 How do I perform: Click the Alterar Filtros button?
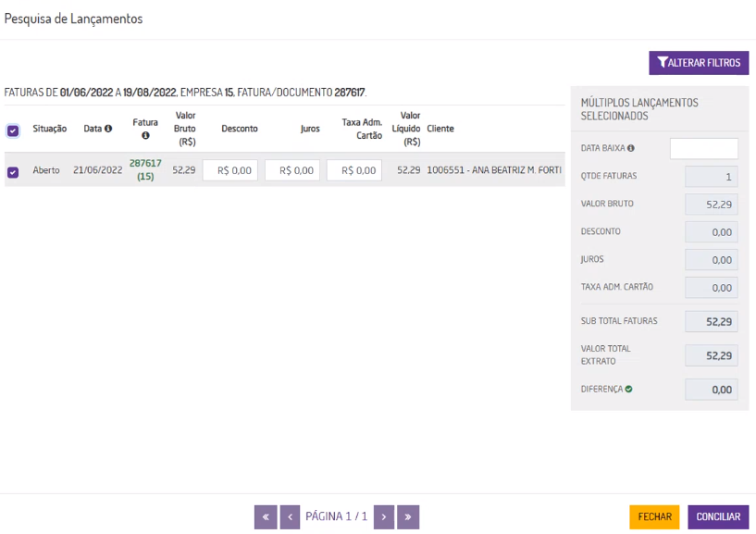pos(699,63)
